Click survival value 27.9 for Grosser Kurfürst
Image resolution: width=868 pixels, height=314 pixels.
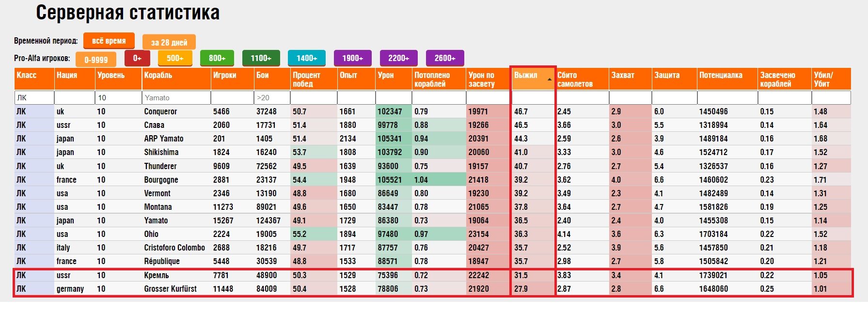pos(521,289)
